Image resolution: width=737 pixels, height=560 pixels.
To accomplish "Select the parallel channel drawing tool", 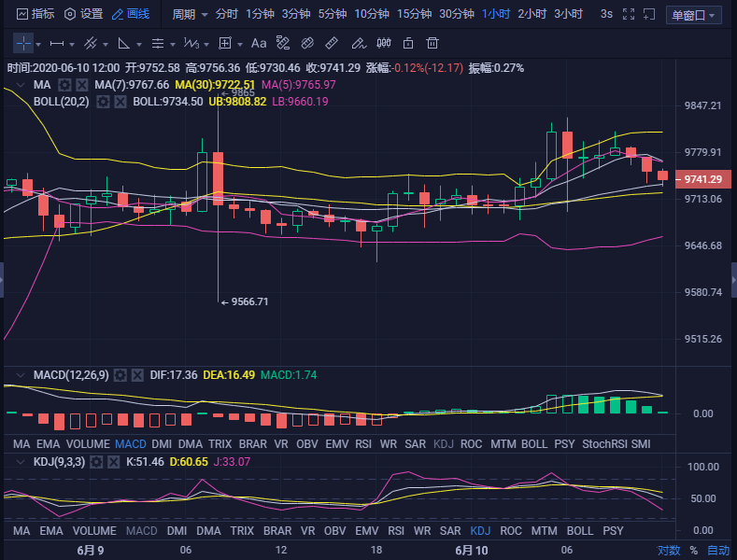I will (91, 44).
